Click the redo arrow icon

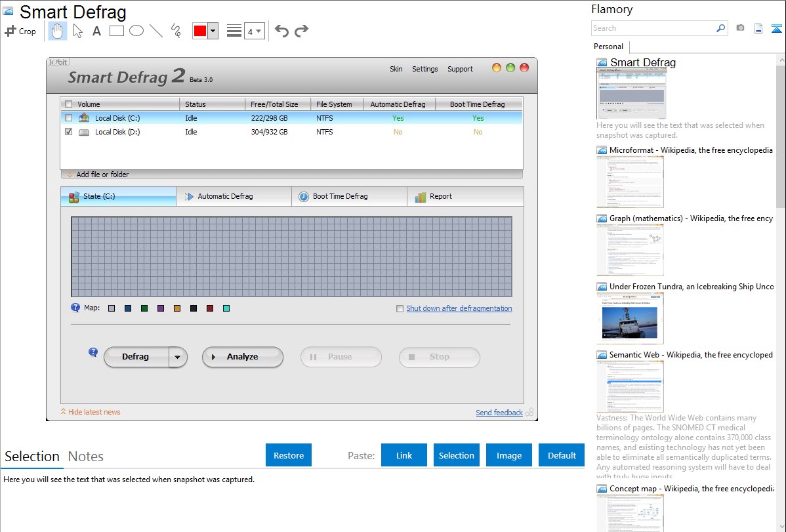(301, 31)
